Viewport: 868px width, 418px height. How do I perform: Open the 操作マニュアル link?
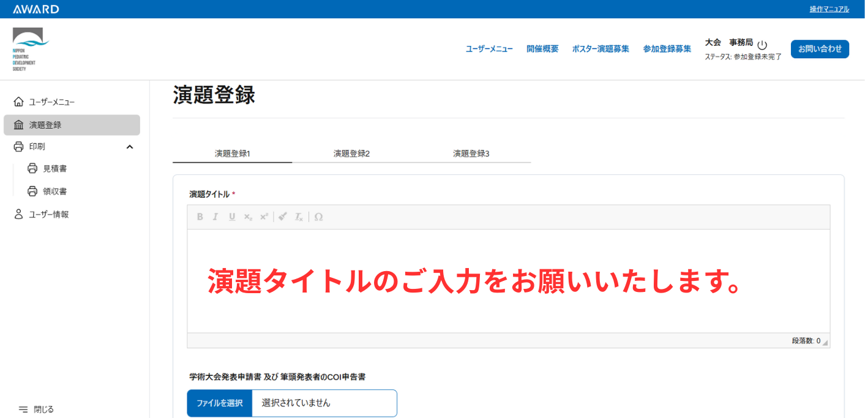click(x=829, y=9)
